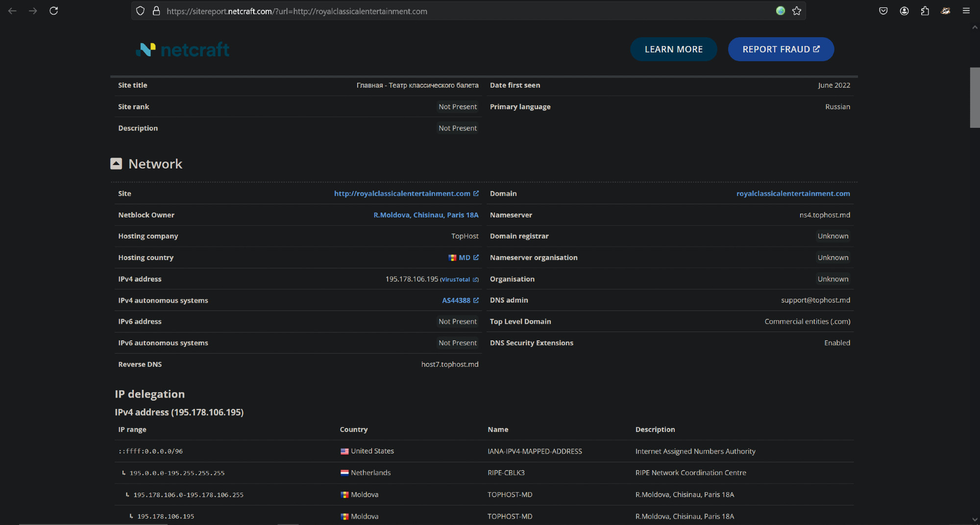Click the Netherlands flag icon
This screenshot has height=525, width=980.
click(344, 473)
